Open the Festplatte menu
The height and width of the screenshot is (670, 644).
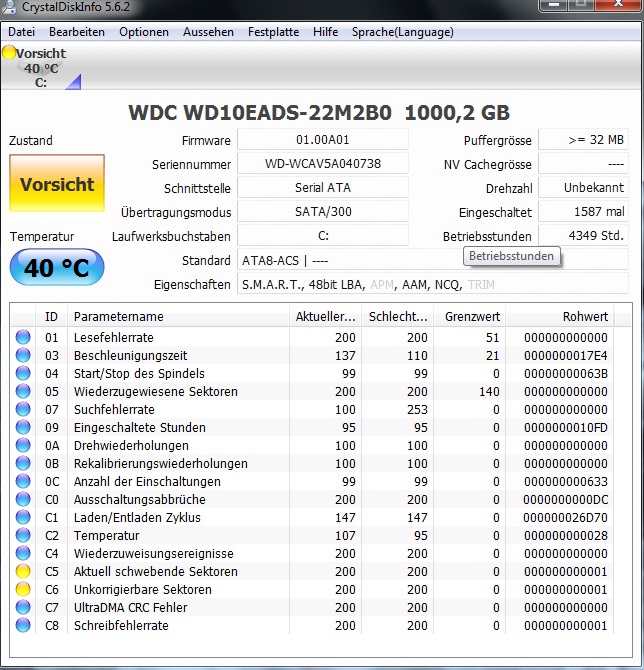pos(273,32)
